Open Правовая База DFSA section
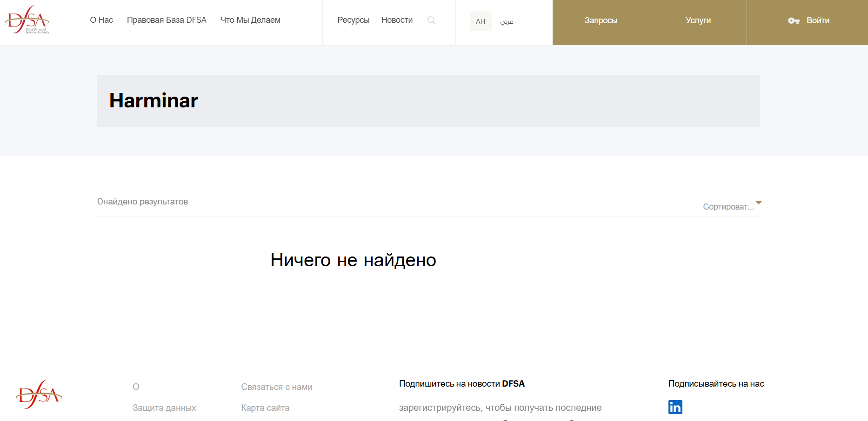This screenshot has height=421, width=868. point(167,20)
